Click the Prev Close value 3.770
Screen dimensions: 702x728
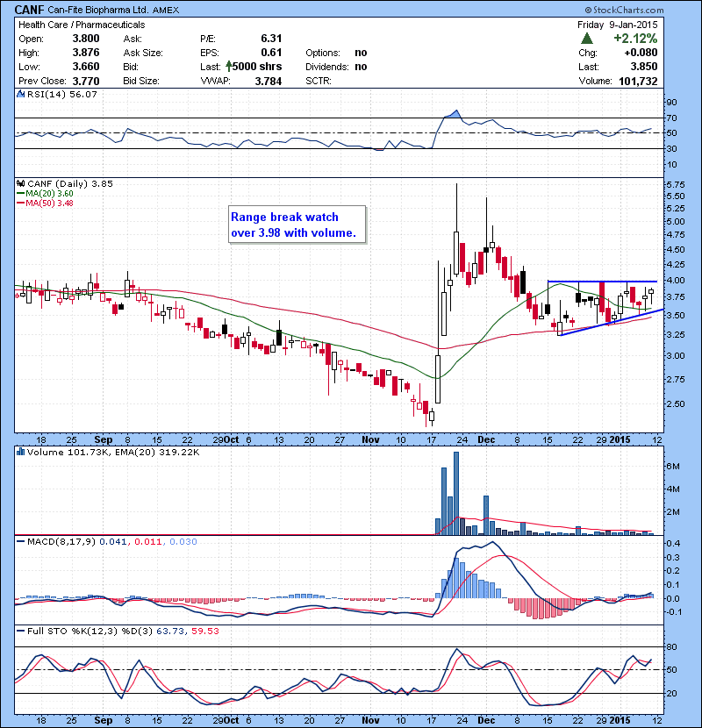coord(86,81)
